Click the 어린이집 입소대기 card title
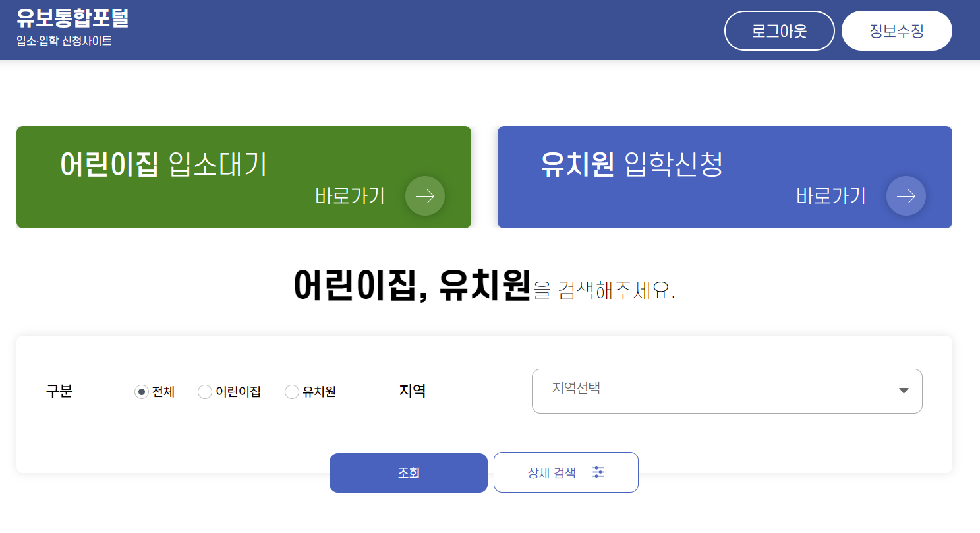Viewport: 980px width, 533px height. [x=163, y=164]
